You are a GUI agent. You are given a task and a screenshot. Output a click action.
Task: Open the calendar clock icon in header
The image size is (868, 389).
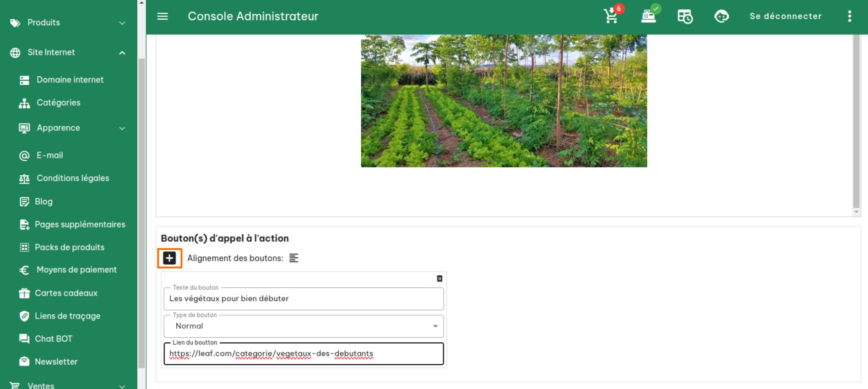pyautogui.click(x=685, y=16)
